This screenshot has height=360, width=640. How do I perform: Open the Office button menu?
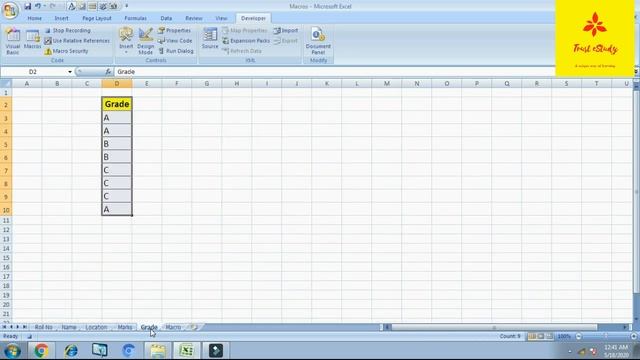click(x=10, y=10)
